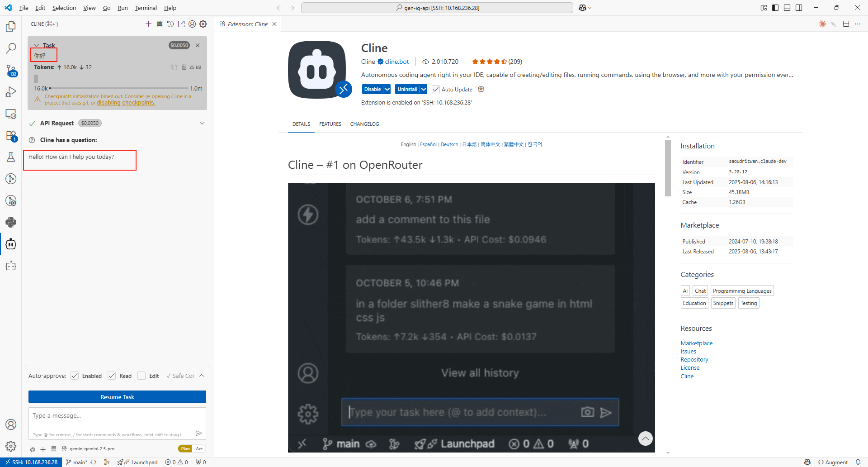This screenshot has width=868, height=467.
Task: Open the Cline robot view in activity bar
Action: click(x=11, y=244)
